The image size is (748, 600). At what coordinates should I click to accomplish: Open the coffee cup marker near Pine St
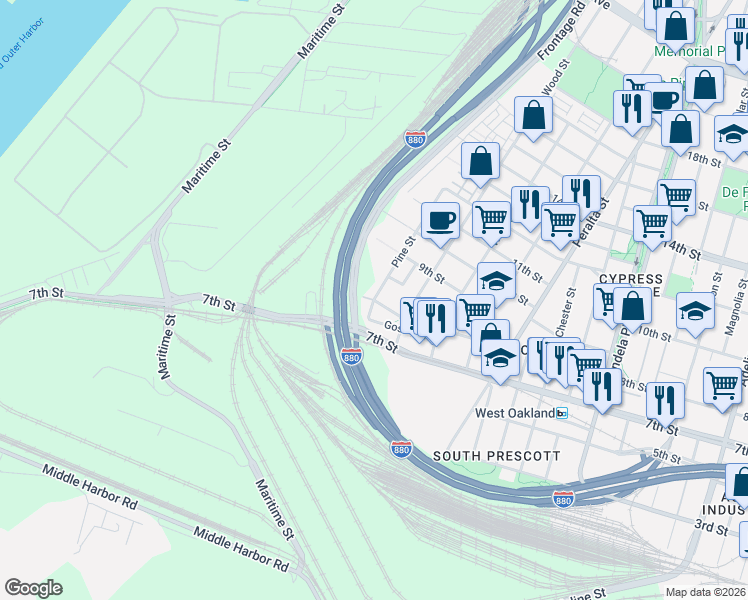pos(440,223)
